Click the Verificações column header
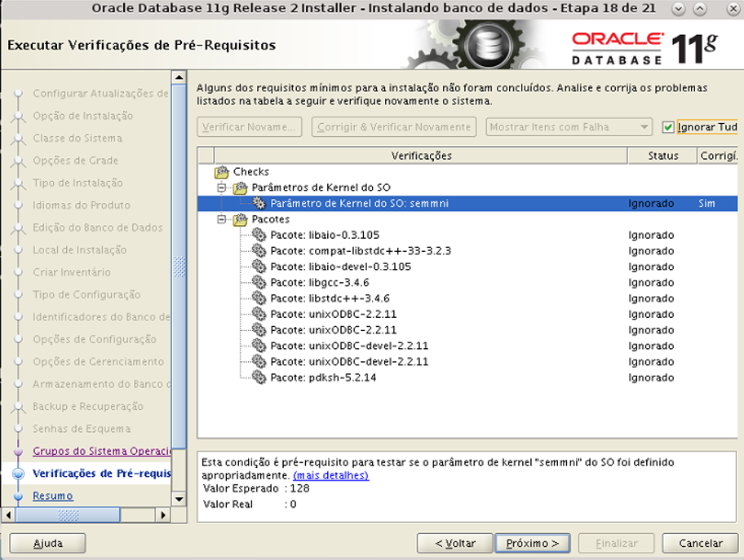Viewport: 744px width, 560px height. (421, 156)
